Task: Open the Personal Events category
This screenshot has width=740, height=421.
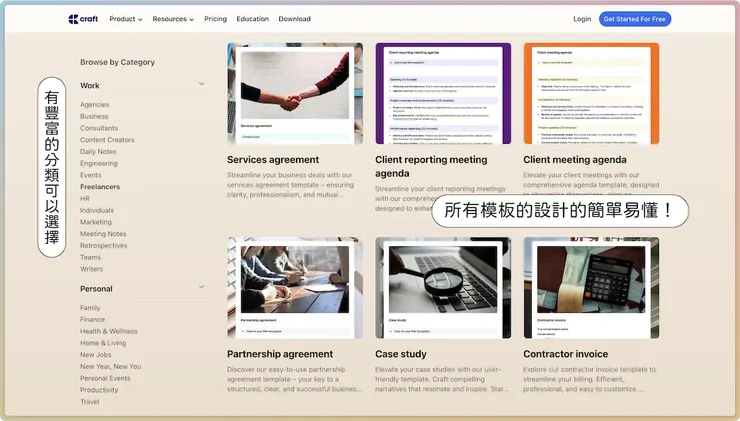Action: point(105,378)
